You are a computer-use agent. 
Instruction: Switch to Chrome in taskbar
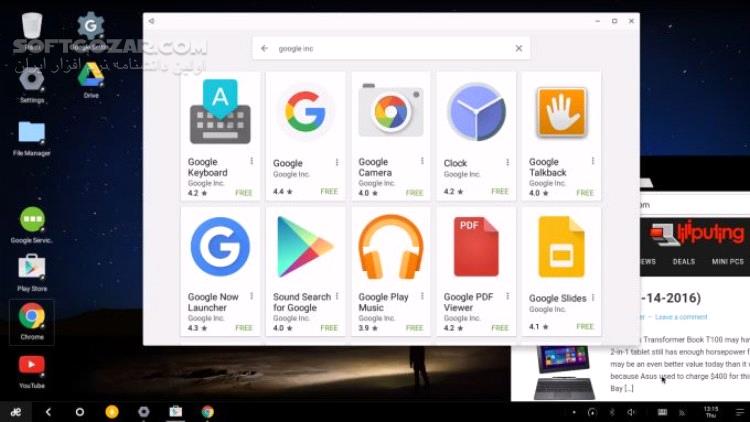point(208,412)
